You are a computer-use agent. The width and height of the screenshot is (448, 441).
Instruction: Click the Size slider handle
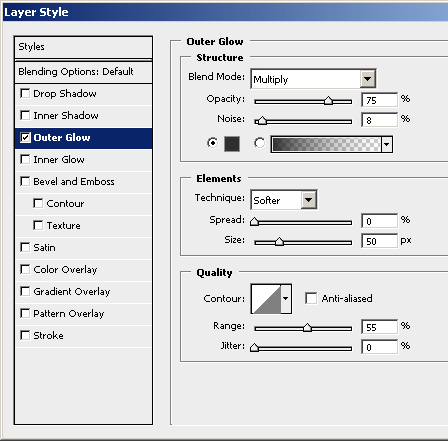point(279,242)
